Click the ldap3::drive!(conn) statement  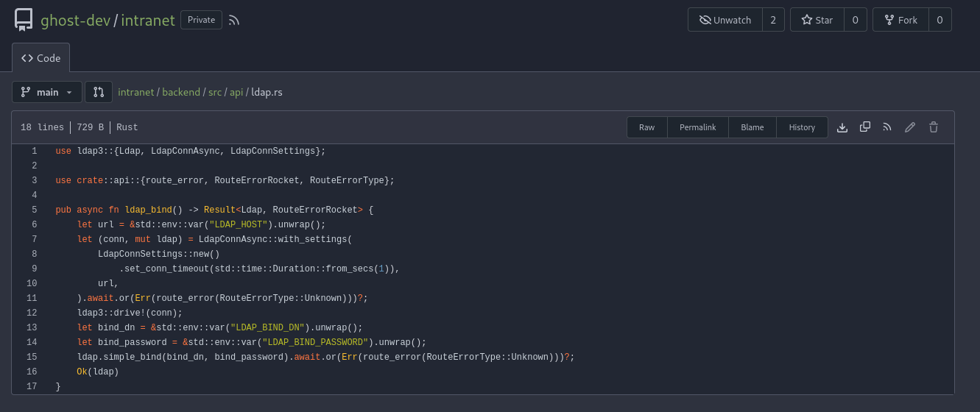(130, 313)
